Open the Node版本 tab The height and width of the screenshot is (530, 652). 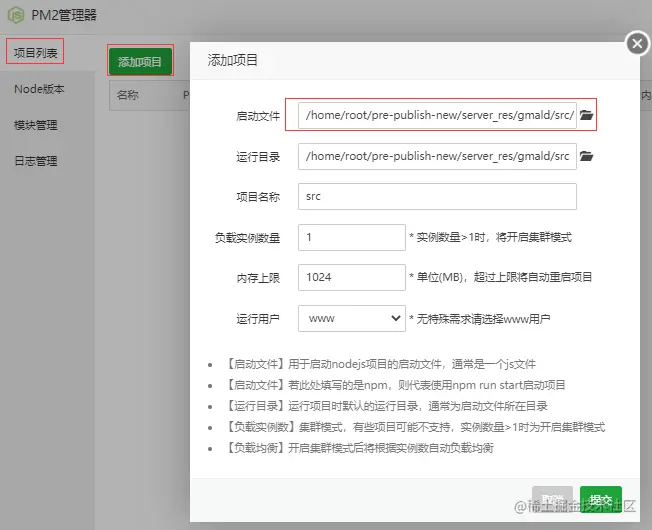(x=39, y=89)
